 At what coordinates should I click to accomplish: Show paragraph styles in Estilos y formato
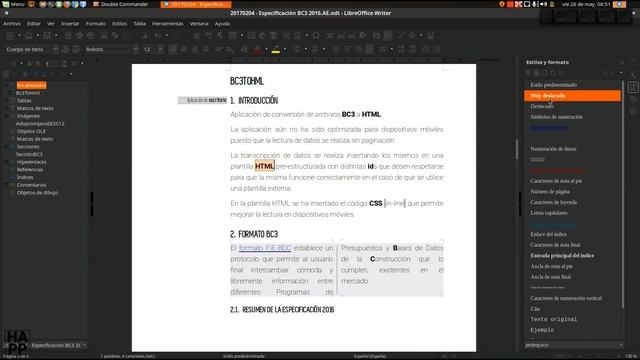[x=529, y=73]
